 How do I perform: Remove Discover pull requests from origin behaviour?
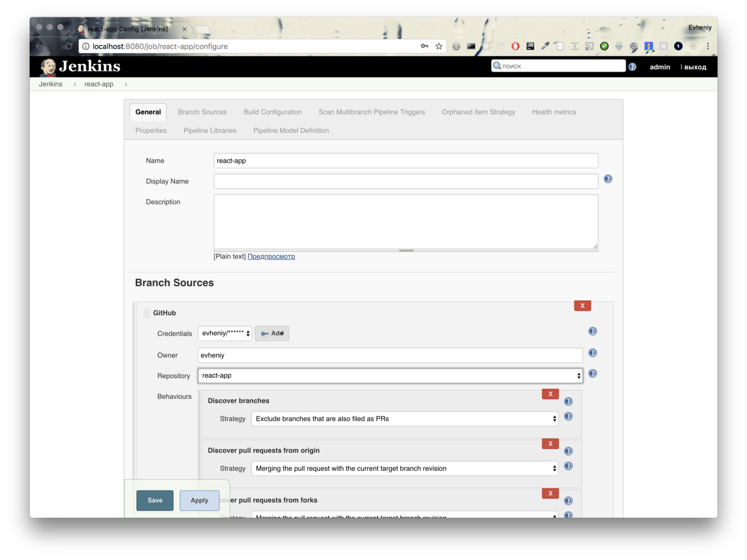coord(550,444)
